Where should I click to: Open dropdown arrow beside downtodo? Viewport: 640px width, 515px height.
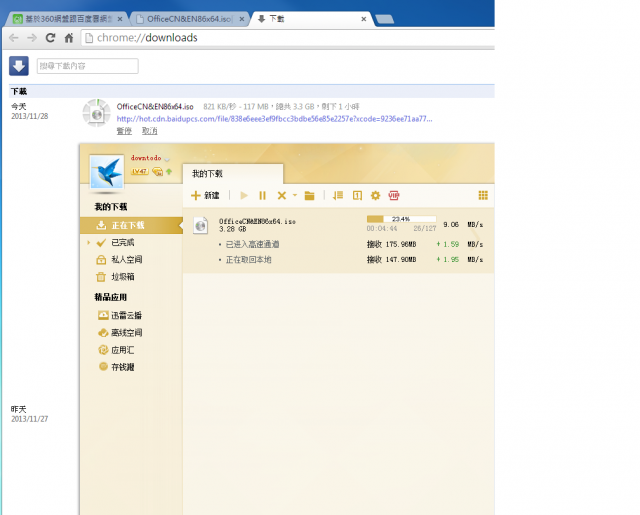167,159
